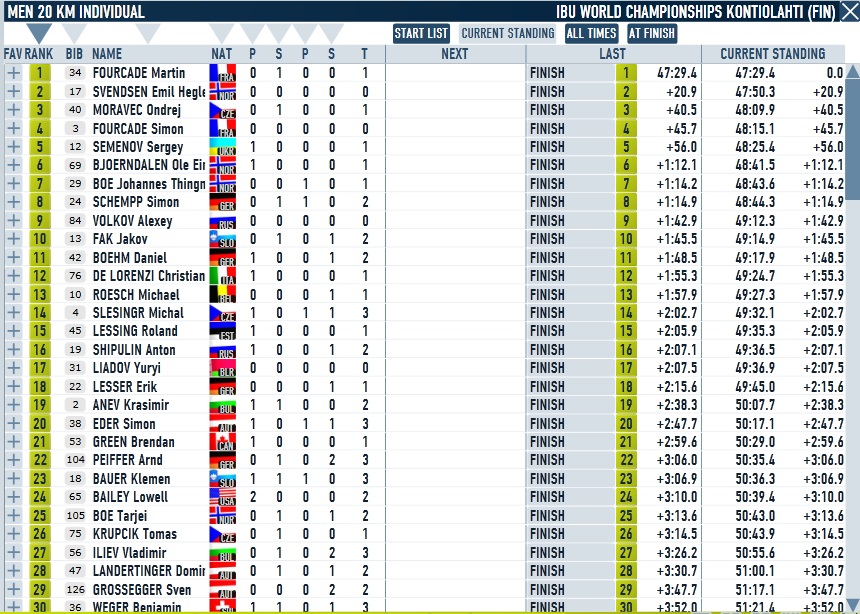Sort by second prone shooting triangle
Viewport: 860px width, 614px height.
305,33
